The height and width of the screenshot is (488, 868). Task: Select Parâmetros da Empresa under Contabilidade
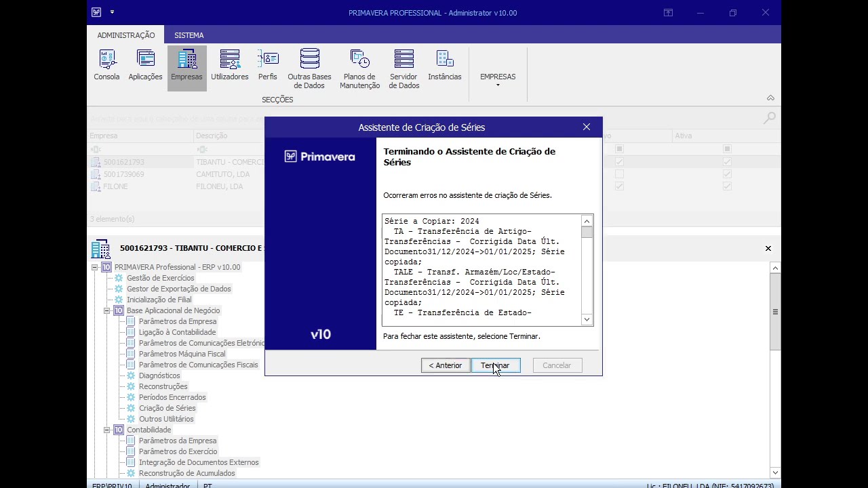pos(178,441)
